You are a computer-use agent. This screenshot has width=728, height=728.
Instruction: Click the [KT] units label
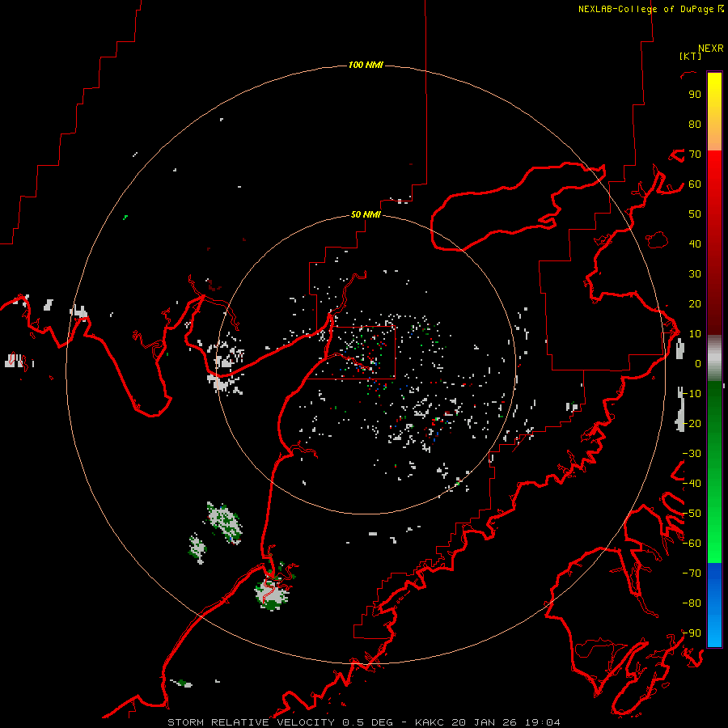[x=691, y=56]
